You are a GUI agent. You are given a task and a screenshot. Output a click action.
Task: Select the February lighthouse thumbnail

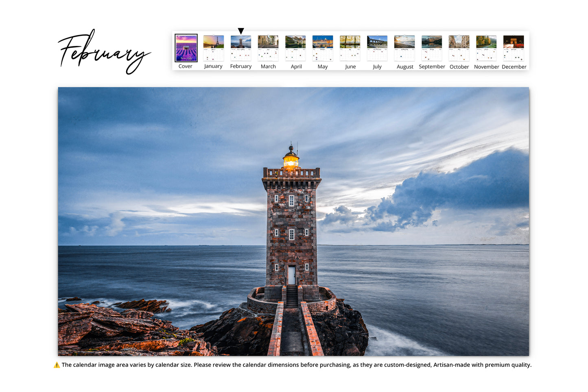click(241, 48)
